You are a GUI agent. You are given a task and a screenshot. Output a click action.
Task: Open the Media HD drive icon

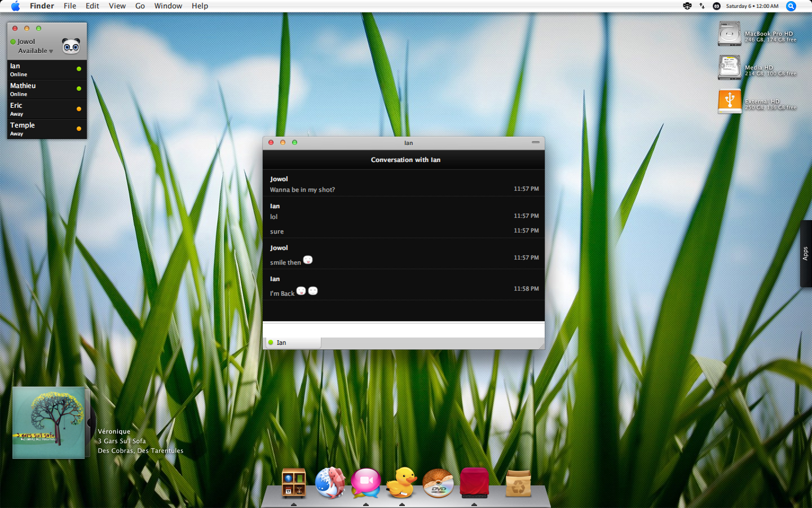point(729,68)
